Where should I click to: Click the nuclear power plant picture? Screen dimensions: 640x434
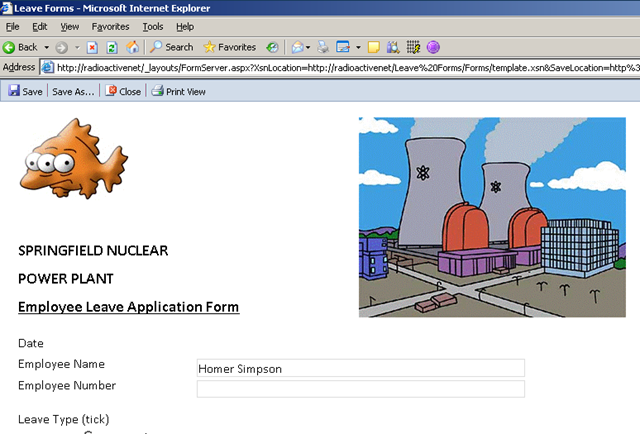[492, 217]
